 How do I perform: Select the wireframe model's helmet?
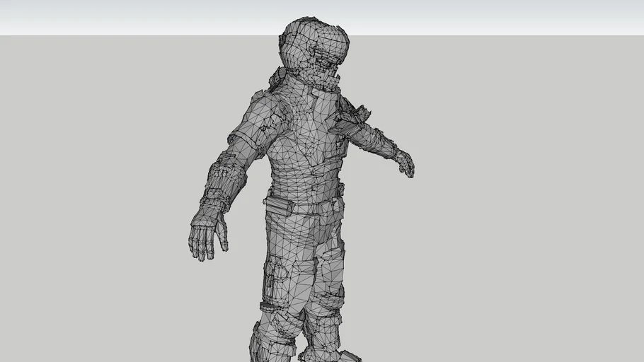(x=315, y=52)
